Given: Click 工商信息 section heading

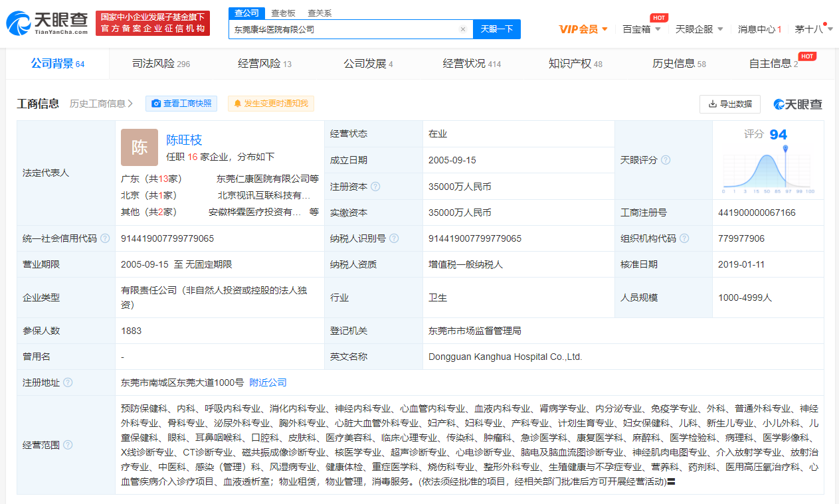Looking at the screenshot, I should tap(38, 104).
